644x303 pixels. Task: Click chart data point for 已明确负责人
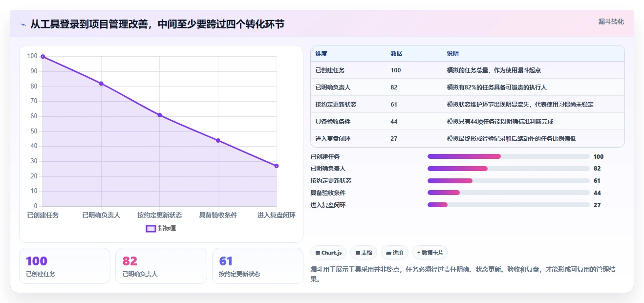click(101, 84)
